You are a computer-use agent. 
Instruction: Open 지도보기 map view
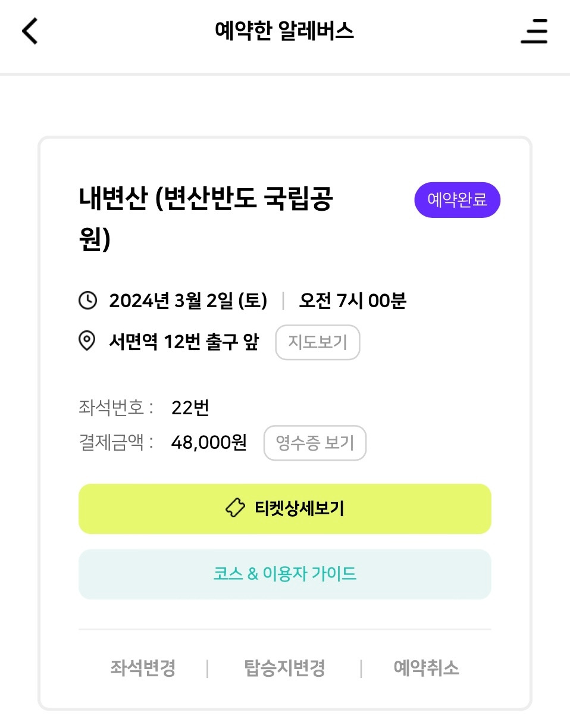click(x=318, y=342)
